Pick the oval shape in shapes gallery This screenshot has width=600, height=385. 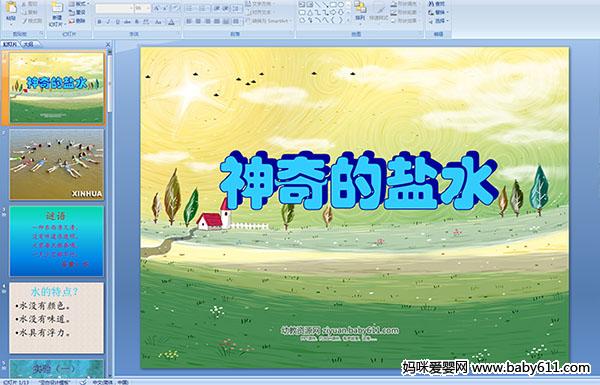(x=340, y=4)
